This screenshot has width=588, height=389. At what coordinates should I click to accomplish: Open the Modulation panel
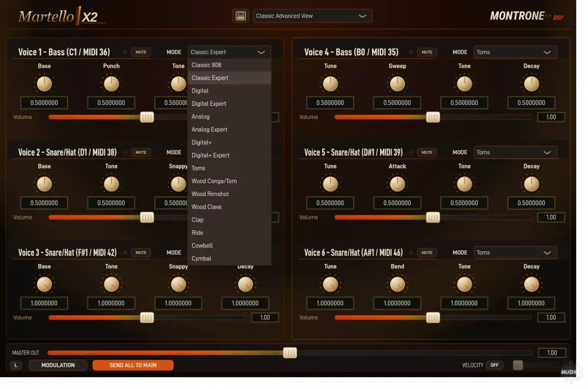tap(58, 365)
